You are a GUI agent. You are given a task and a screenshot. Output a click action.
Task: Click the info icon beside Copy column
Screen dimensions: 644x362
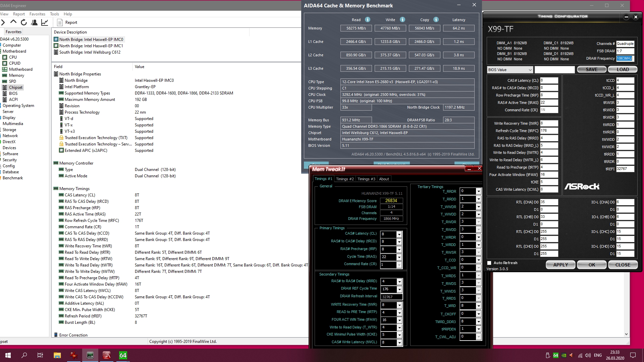point(436,19)
